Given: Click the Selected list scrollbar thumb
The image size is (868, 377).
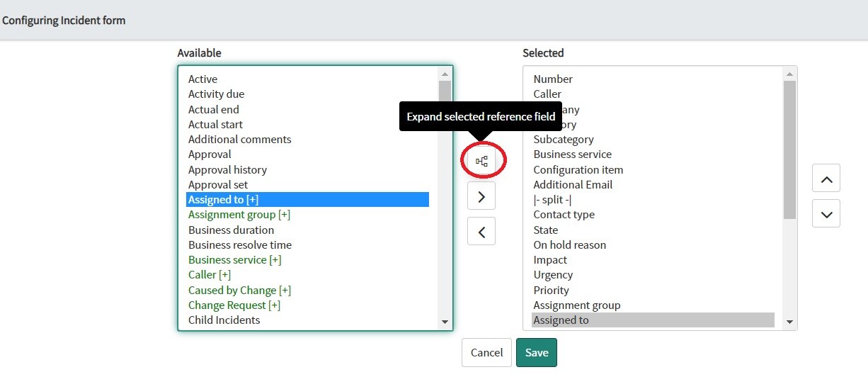Looking at the screenshot, I should pos(790,150).
